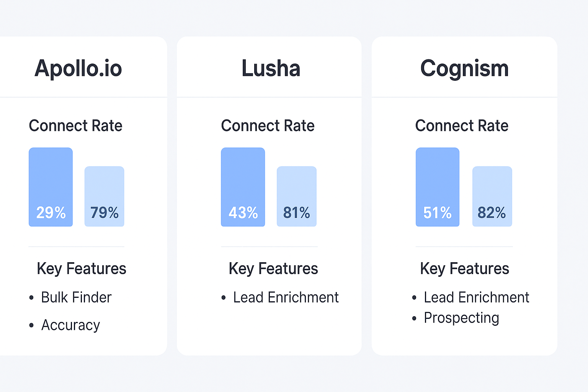588x392 pixels.
Task: Click Lead Enrichment in the Cognism card
Action: click(x=476, y=297)
